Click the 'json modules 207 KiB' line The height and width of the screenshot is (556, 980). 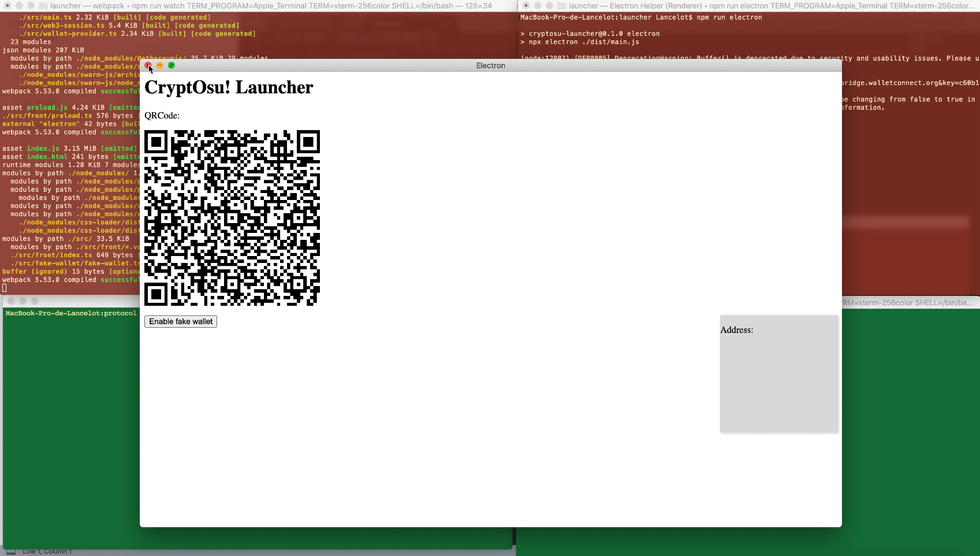pyautogui.click(x=43, y=50)
